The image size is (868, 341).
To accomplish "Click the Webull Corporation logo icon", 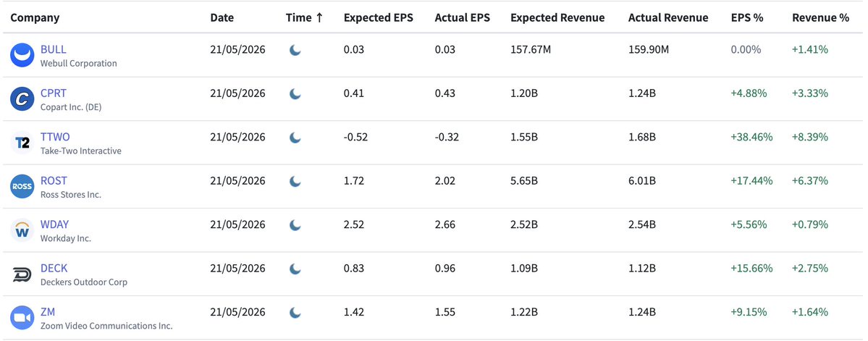I will coord(22,55).
